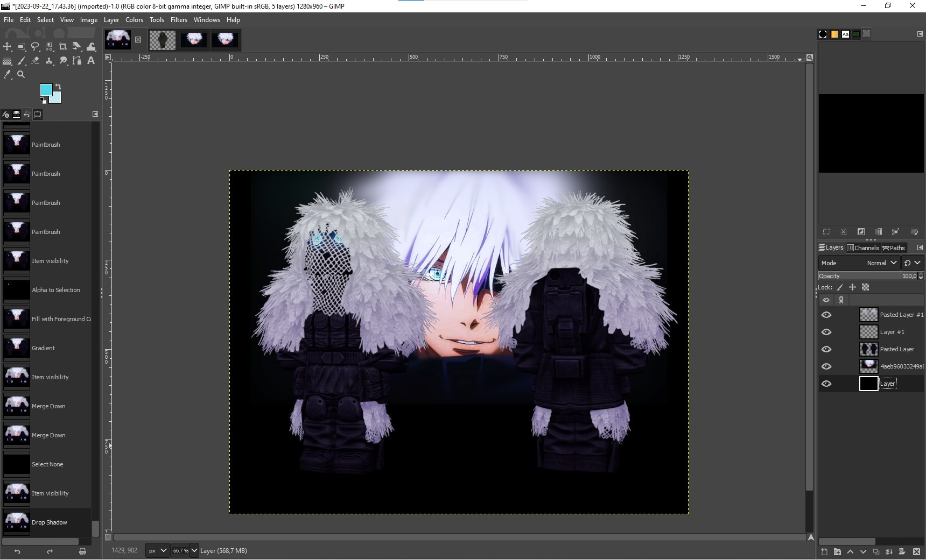926x560 pixels.
Task: Duplicate the selected layer
Action: pos(876,552)
